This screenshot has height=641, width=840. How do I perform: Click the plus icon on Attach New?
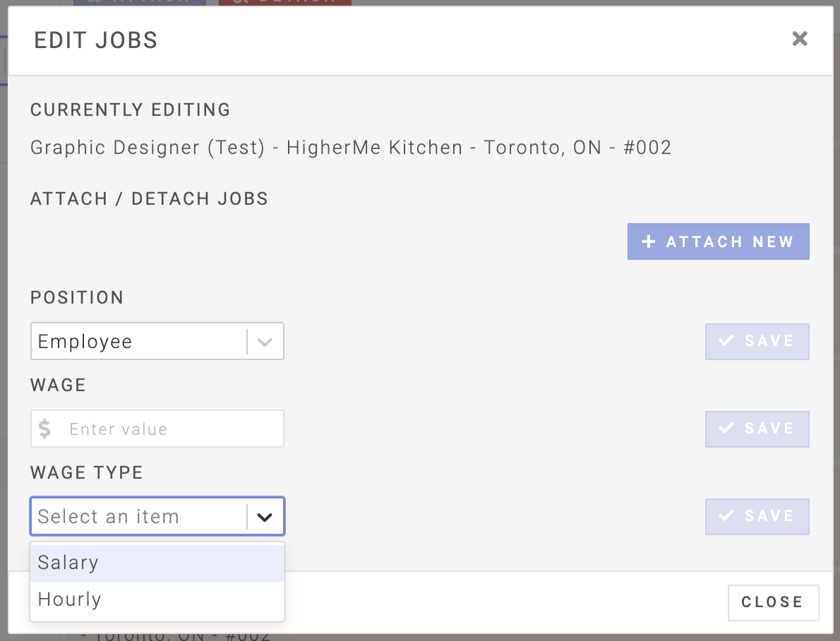pyautogui.click(x=649, y=242)
